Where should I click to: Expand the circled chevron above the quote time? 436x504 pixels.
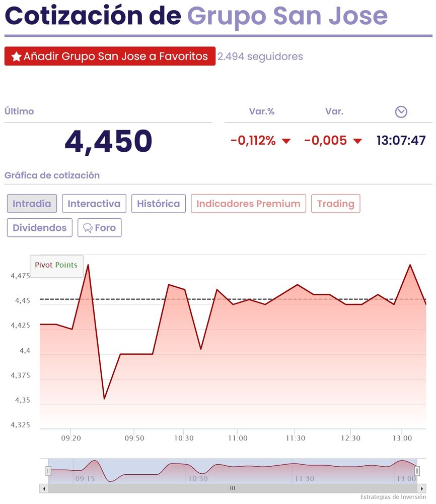401,112
